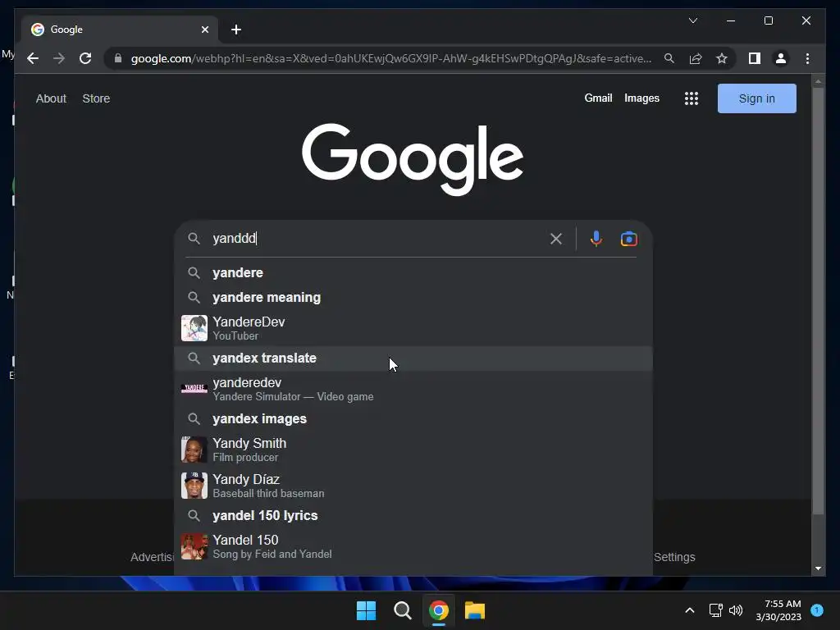Select yanderedev Yandere Simulator suggestion
The height and width of the screenshot is (630, 840).
click(413, 388)
